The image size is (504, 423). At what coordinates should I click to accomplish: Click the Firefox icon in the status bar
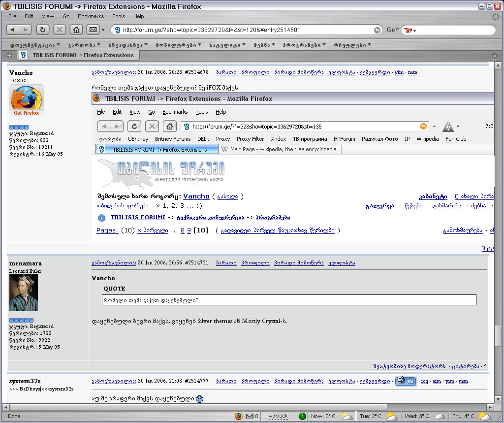[239, 416]
